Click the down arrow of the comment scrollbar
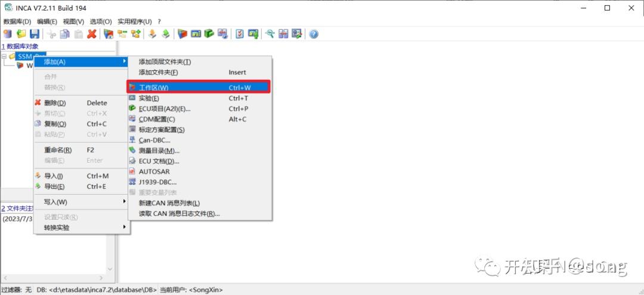644x295 pixels. 110,269
